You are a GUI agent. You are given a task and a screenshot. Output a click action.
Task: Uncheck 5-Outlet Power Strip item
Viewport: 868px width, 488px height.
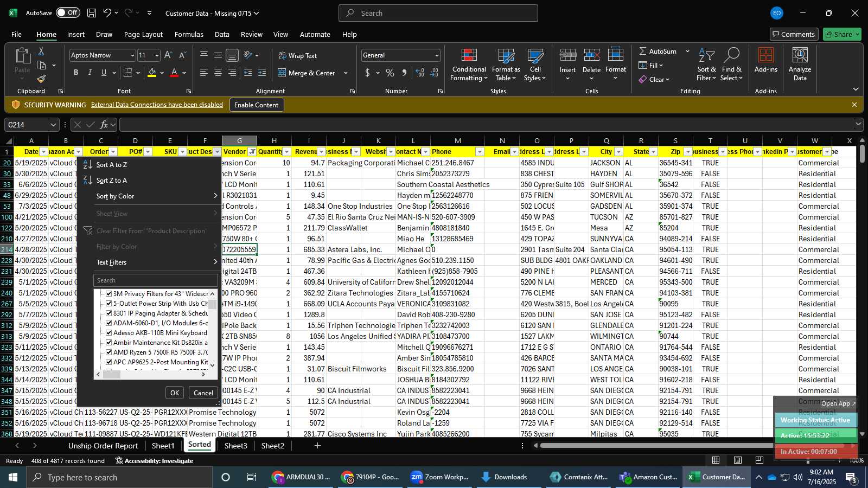pyautogui.click(x=108, y=304)
